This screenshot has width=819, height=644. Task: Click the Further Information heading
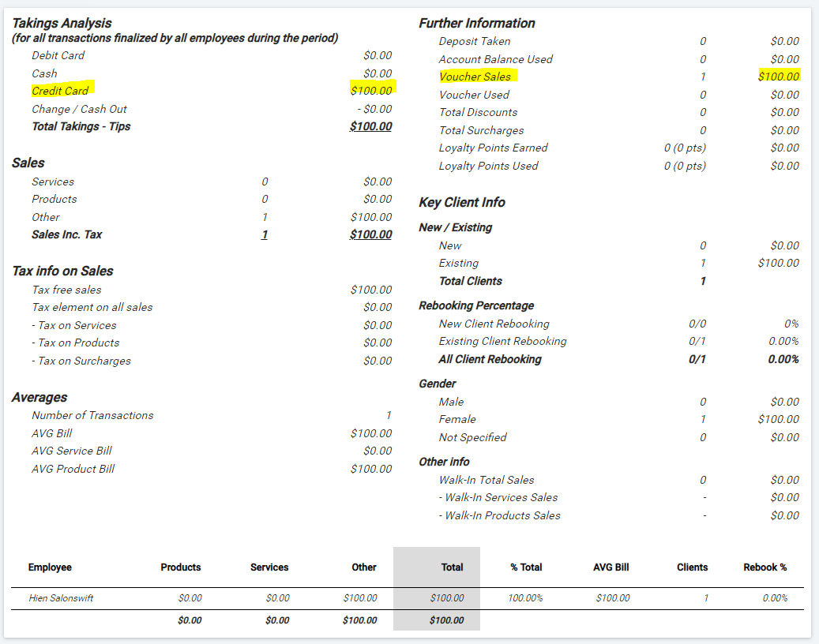tap(476, 23)
